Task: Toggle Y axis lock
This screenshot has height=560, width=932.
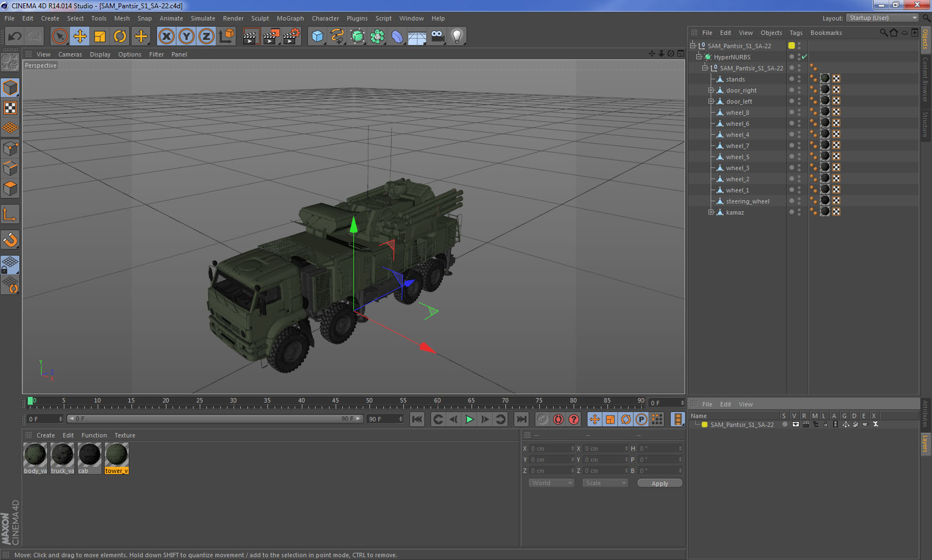Action: (x=186, y=37)
